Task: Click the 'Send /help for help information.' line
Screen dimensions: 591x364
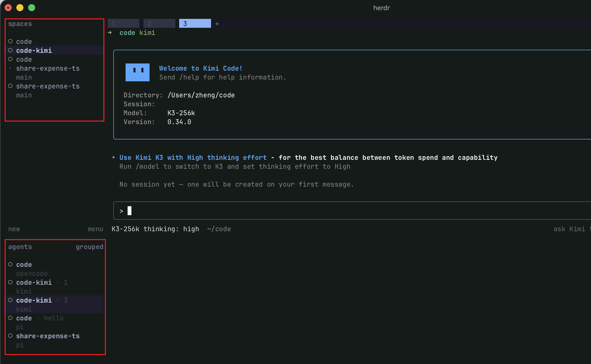Action: [x=223, y=77]
